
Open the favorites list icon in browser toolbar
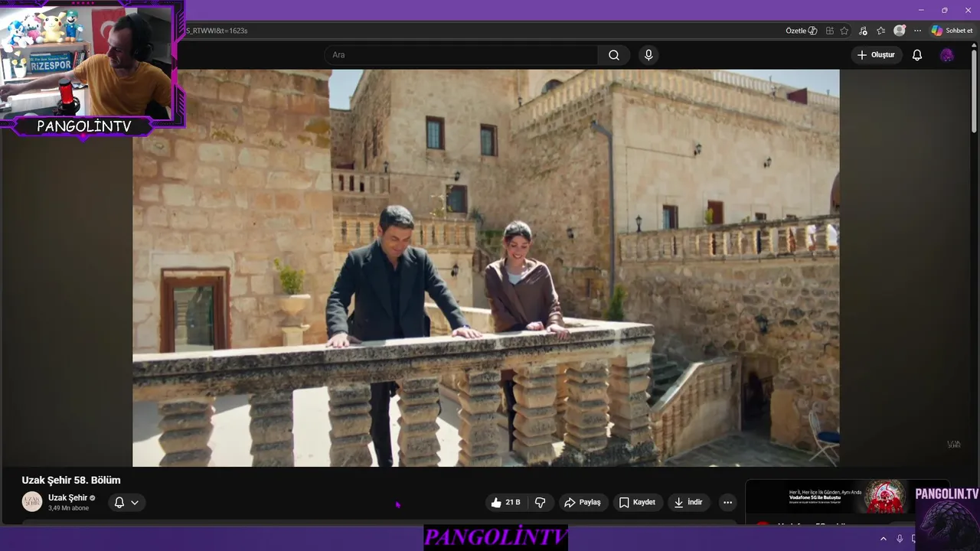[x=881, y=31]
